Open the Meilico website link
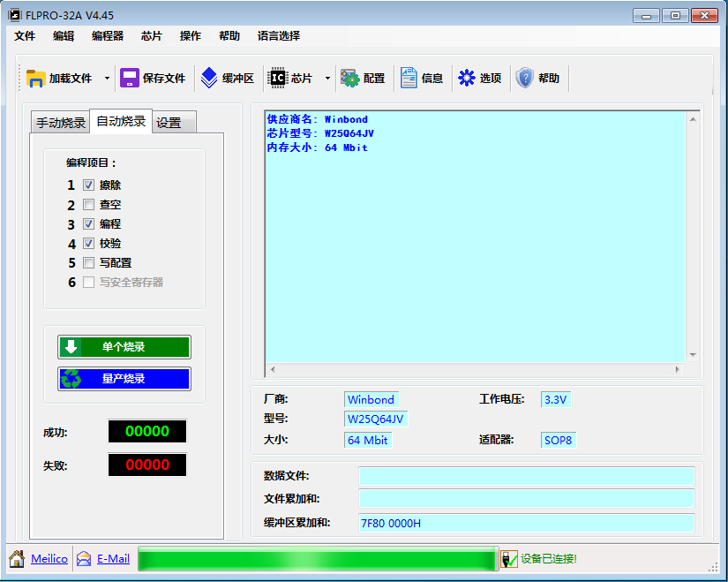Image resolution: width=728 pixels, height=582 pixels. pyautogui.click(x=49, y=559)
